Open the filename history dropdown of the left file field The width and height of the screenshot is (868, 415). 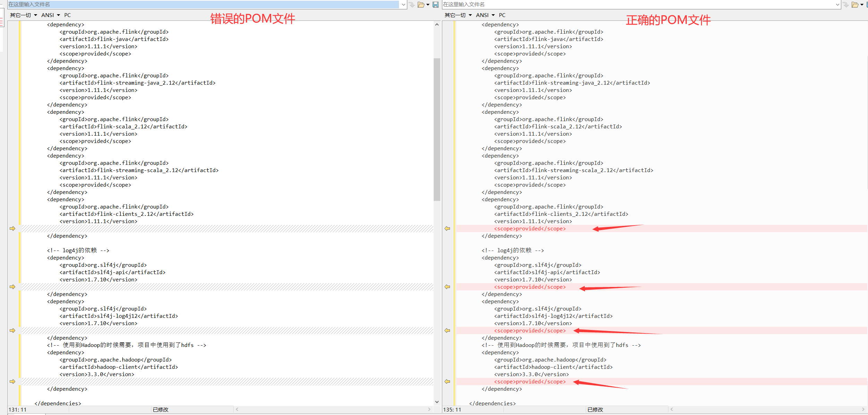click(x=403, y=5)
